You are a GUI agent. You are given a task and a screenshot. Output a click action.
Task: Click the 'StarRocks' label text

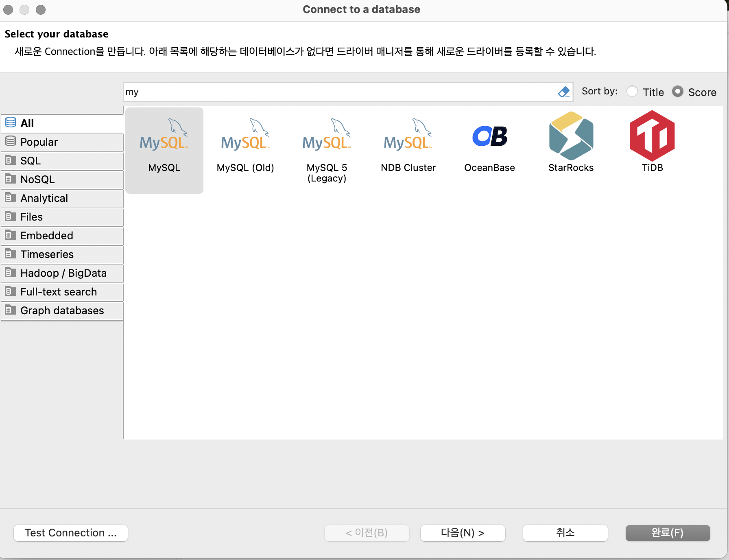pos(571,168)
